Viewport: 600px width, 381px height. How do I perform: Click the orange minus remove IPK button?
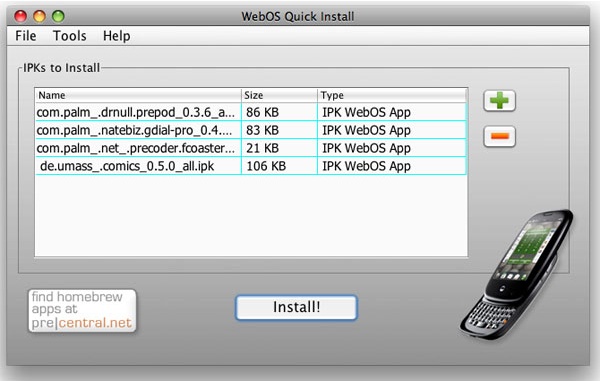(x=499, y=136)
